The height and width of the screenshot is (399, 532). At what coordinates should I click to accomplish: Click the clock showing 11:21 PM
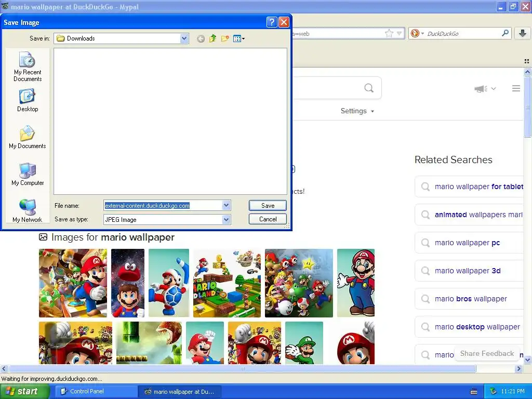pyautogui.click(x=512, y=391)
